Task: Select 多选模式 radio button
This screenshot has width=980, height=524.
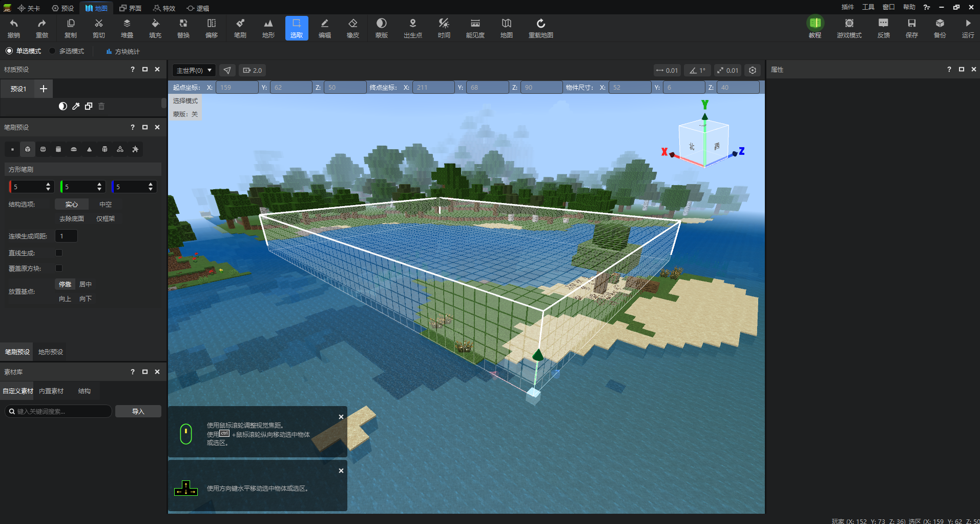Action: (52, 51)
